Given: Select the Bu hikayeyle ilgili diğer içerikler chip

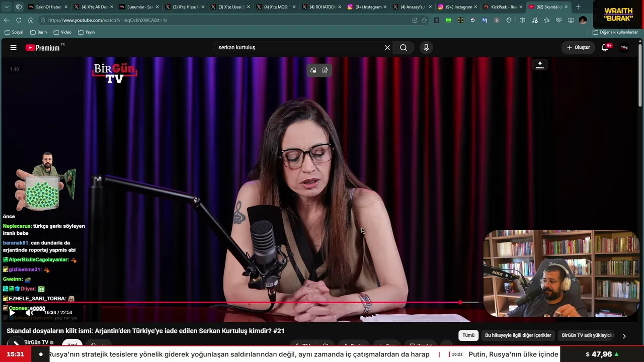Looking at the screenshot, I should 518,335.
